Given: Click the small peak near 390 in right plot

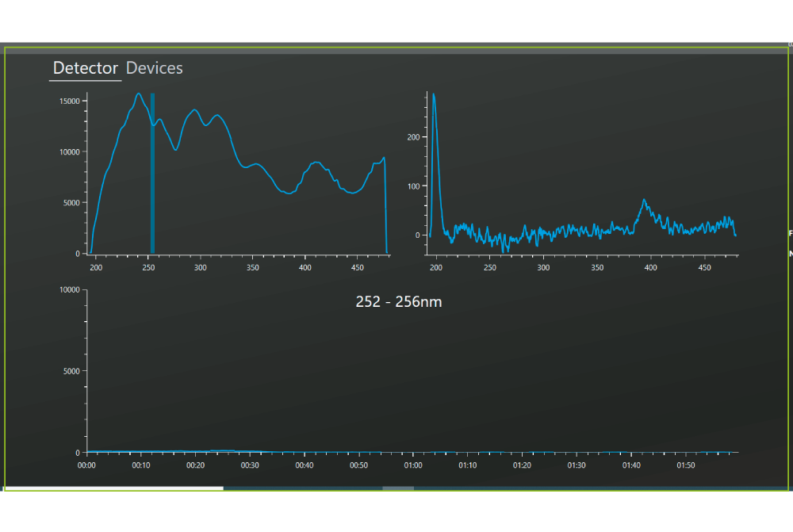Looking at the screenshot, I should click(644, 201).
